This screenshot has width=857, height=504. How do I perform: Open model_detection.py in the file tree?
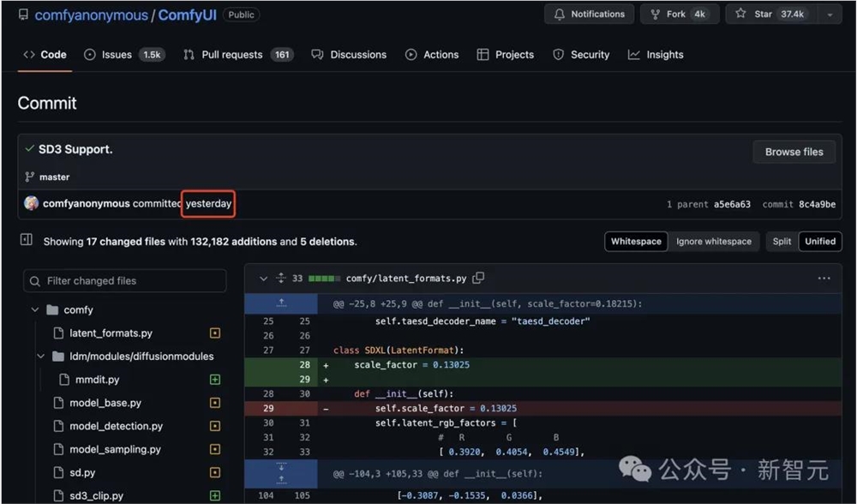click(x=116, y=426)
